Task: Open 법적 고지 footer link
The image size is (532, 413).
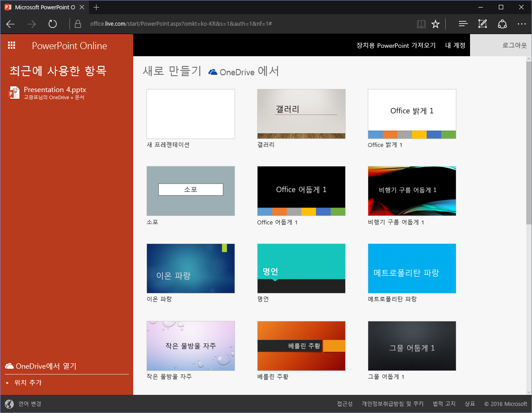Action: pos(444,404)
